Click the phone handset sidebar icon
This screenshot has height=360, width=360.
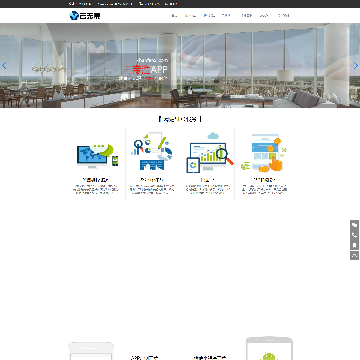(354, 235)
